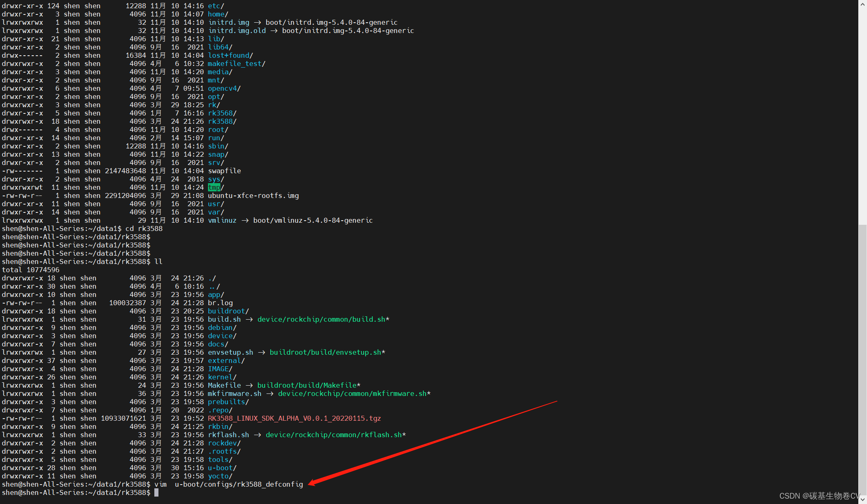Click the rk3588/ directory in upper listing
Screen dimensions: 867x504
point(222,121)
